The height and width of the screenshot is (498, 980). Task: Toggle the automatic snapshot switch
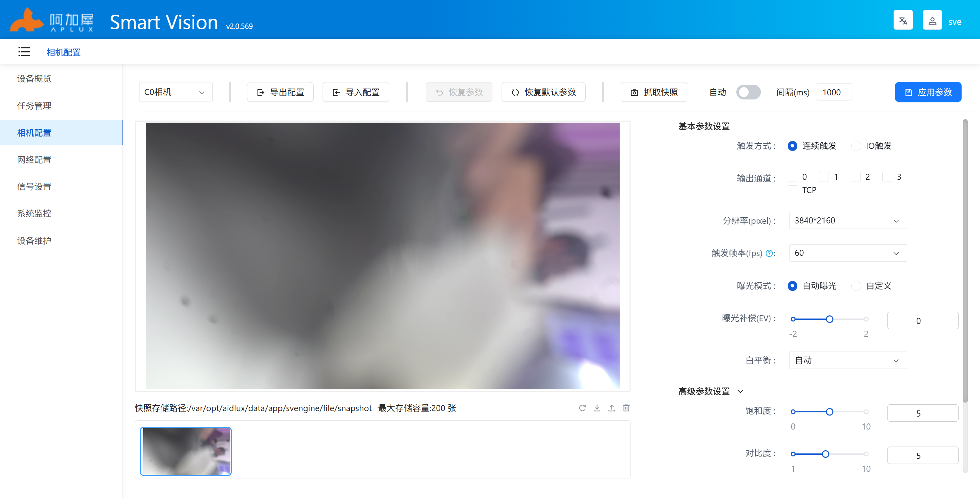coord(748,92)
